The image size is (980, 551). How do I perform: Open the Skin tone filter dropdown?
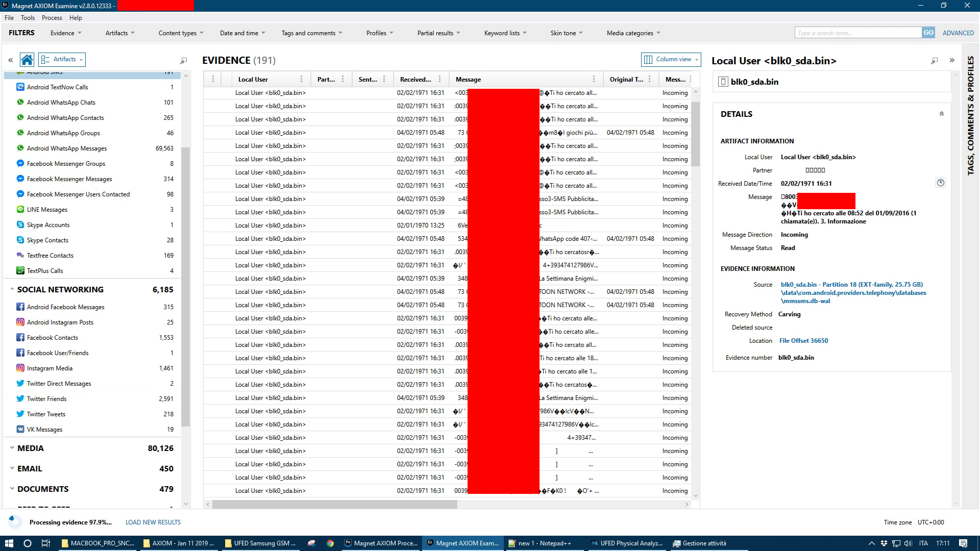567,33
